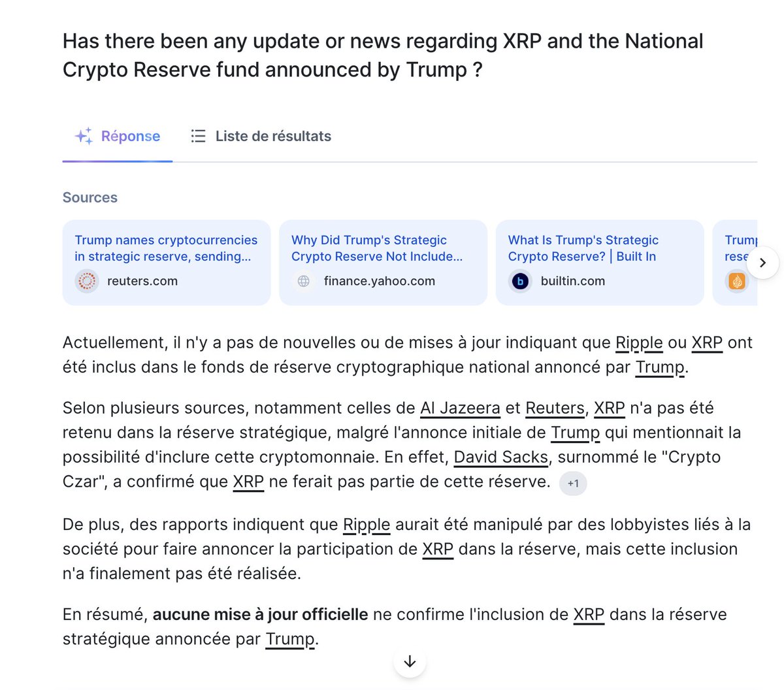The height and width of the screenshot is (690, 784).
Task: Click the Reuters favicon icon
Action: 87,282
